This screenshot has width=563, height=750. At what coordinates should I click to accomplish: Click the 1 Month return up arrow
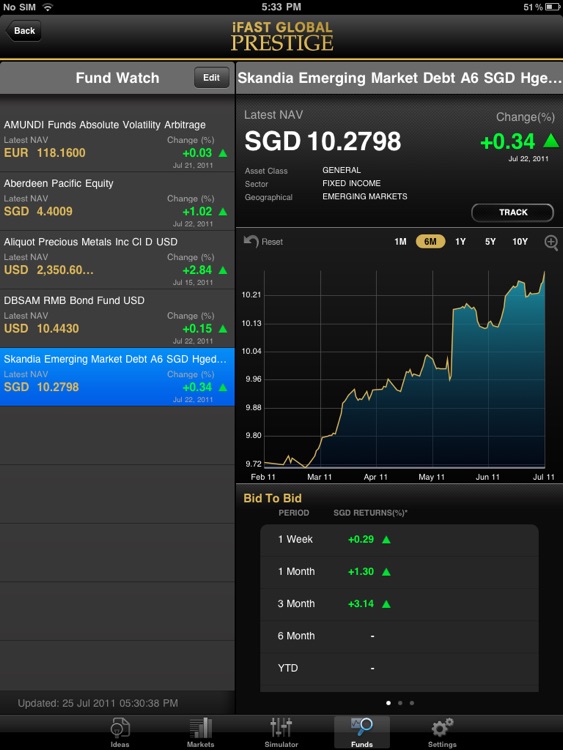pyautogui.click(x=386, y=572)
